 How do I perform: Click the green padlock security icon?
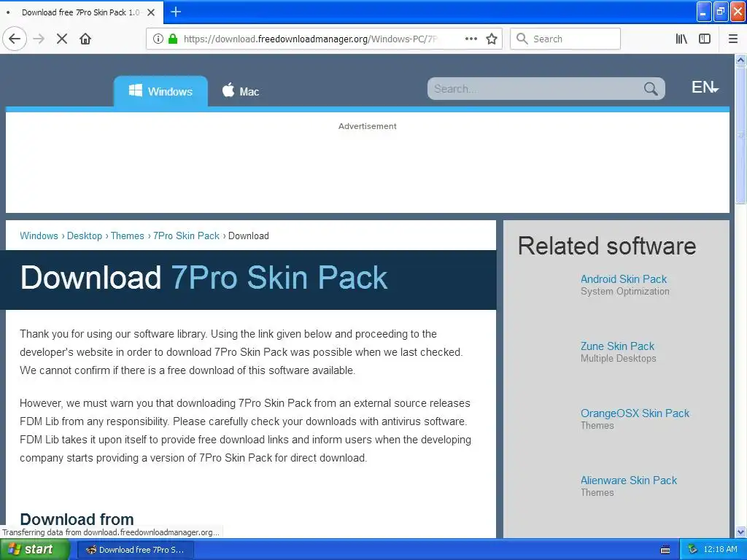[173, 39]
